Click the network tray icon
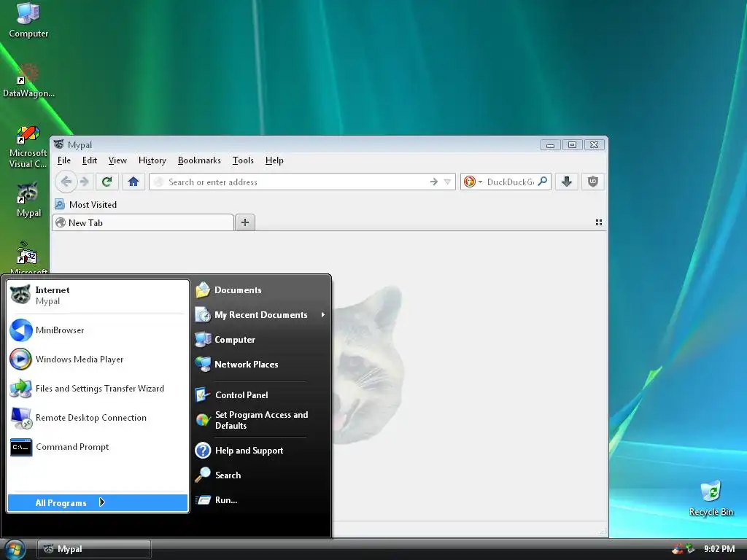The width and height of the screenshot is (747, 560). point(690,549)
